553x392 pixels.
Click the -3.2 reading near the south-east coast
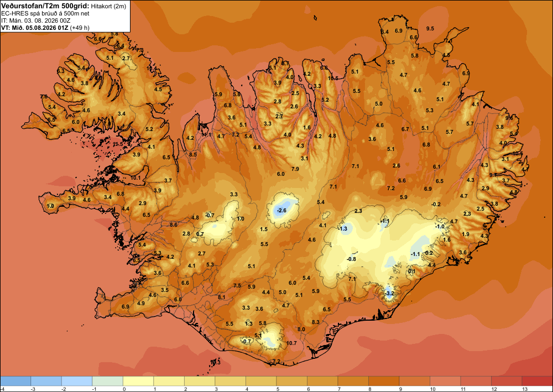coord(389,293)
